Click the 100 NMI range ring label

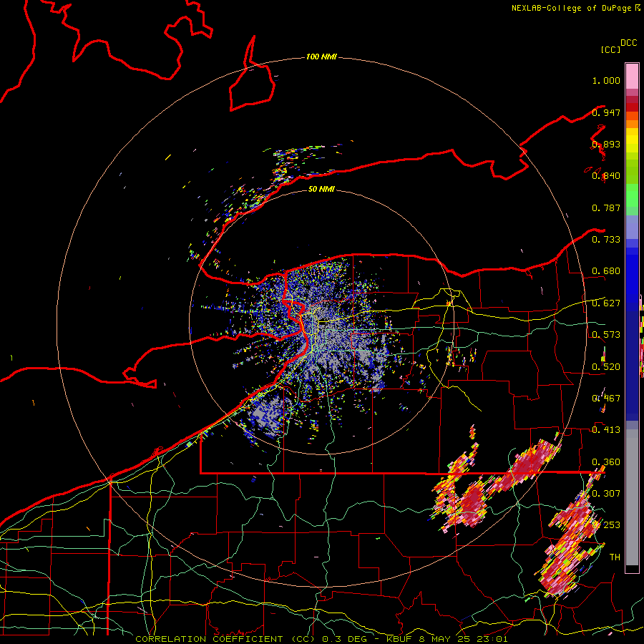[x=321, y=57]
